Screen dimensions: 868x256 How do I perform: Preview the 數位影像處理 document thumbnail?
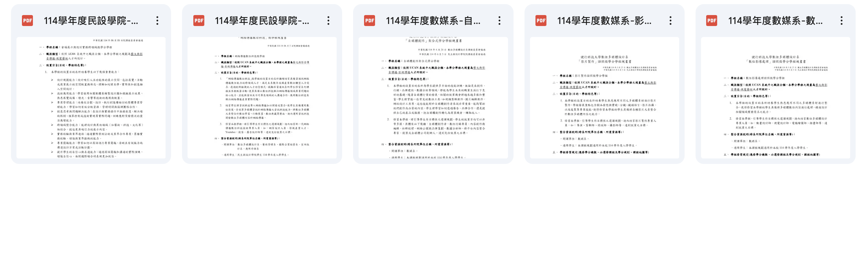[x=775, y=98]
